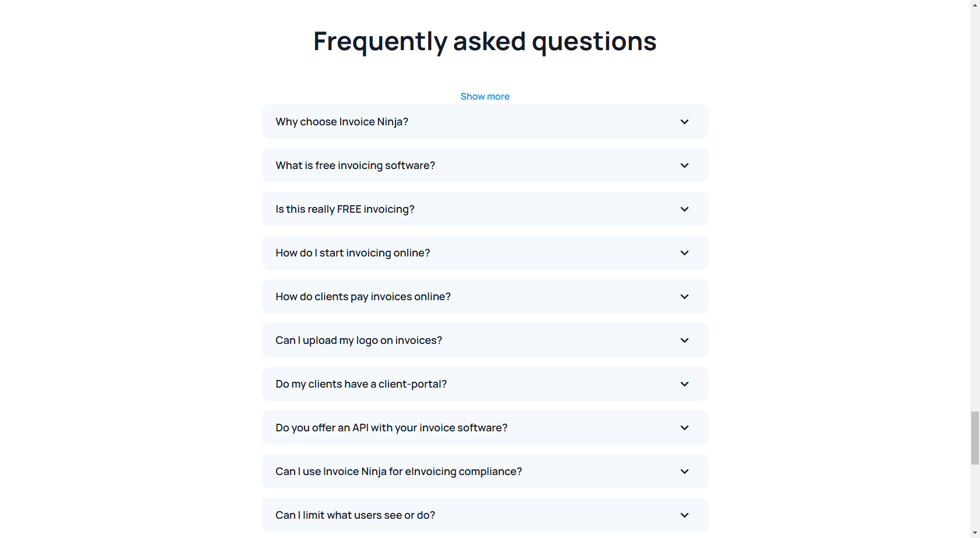The height and width of the screenshot is (538, 980).
Task: Toggle "How do I start invoicing online?" accordion
Action: (353, 253)
